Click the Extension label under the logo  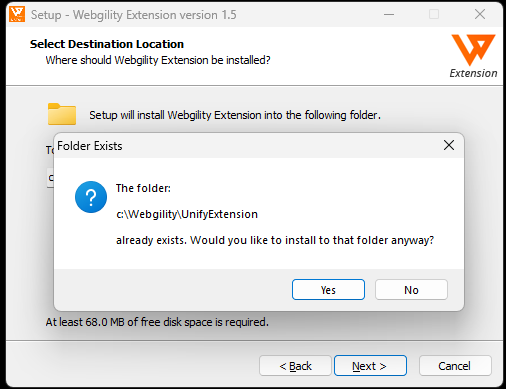(x=473, y=73)
